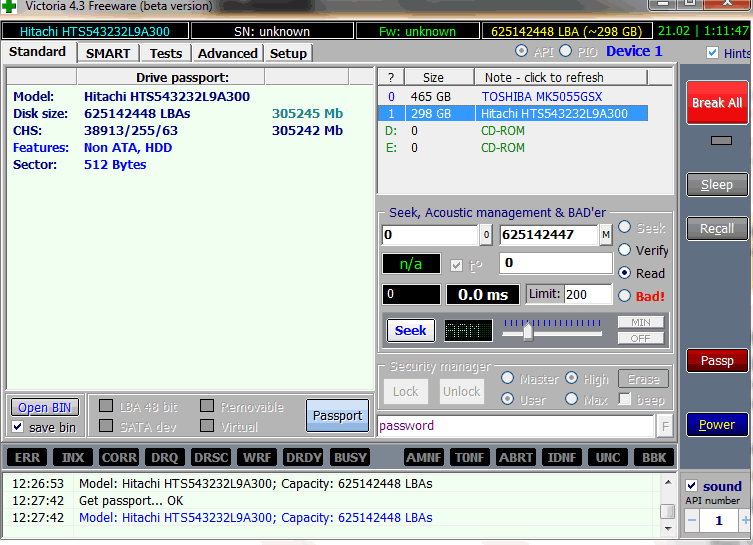This screenshot has height=545, width=753.
Task: Increase API number with plus stepper
Action: 745,521
